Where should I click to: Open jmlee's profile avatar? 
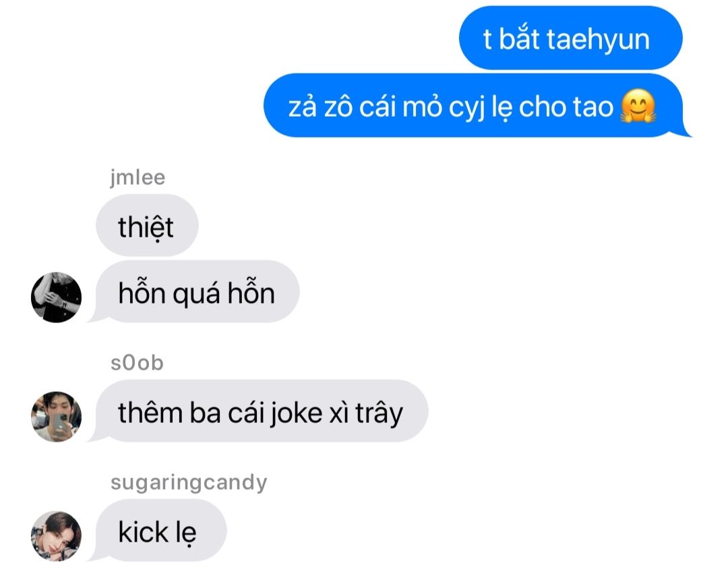(56, 297)
